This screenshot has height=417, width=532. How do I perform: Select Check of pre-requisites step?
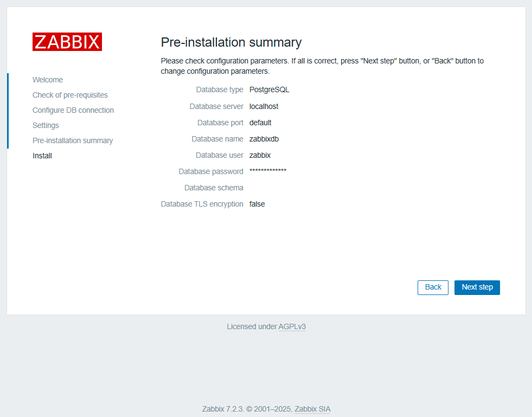[x=70, y=95]
